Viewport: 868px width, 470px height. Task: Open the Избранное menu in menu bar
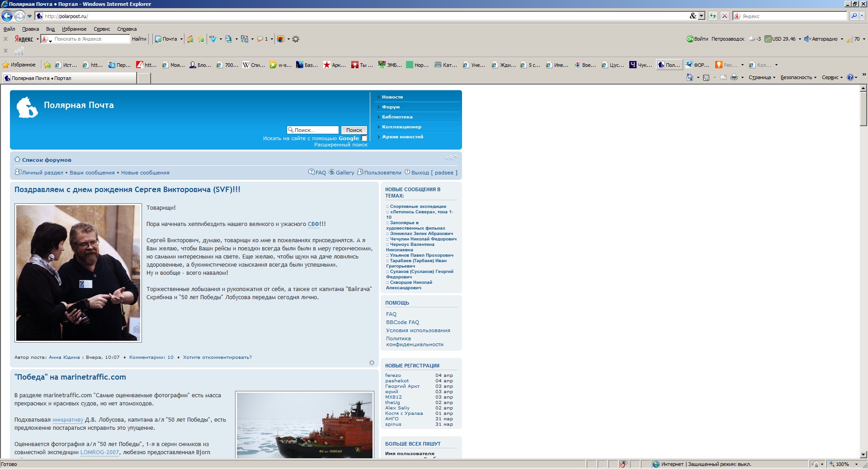pyautogui.click(x=74, y=29)
